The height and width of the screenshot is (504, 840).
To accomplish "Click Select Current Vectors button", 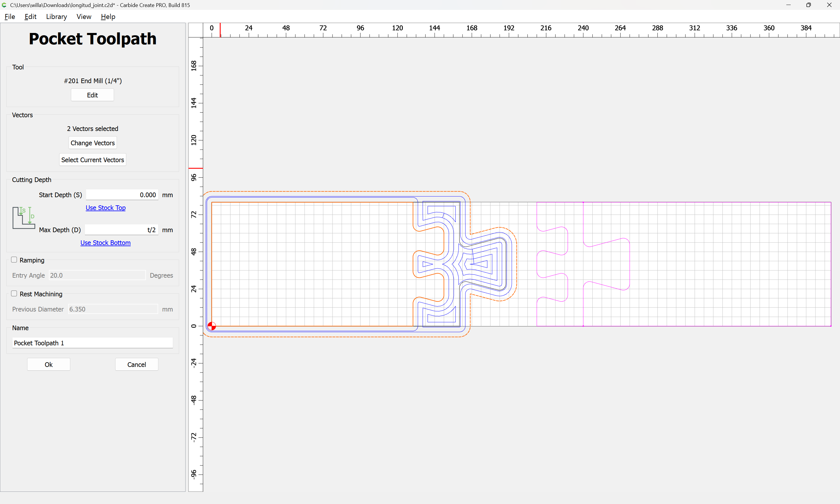I will 93,160.
